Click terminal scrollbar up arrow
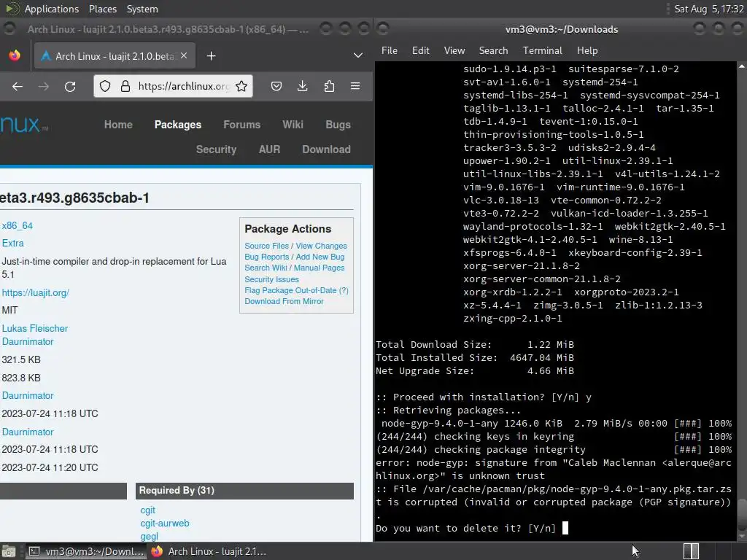This screenshot has height=560, width=747. click(742, 66)
